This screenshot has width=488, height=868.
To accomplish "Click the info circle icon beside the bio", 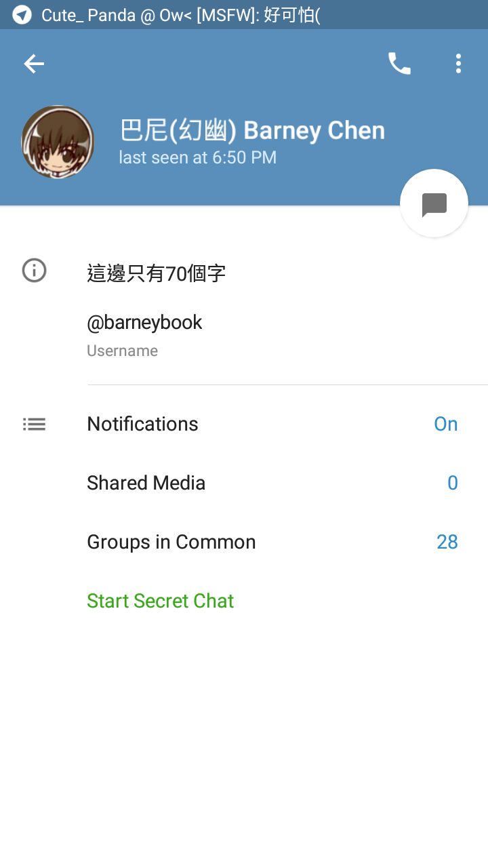I will click(x=34, y=271).
